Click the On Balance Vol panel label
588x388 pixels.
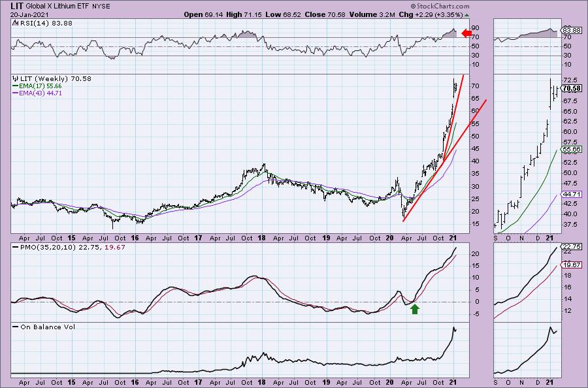click(48, 327)
